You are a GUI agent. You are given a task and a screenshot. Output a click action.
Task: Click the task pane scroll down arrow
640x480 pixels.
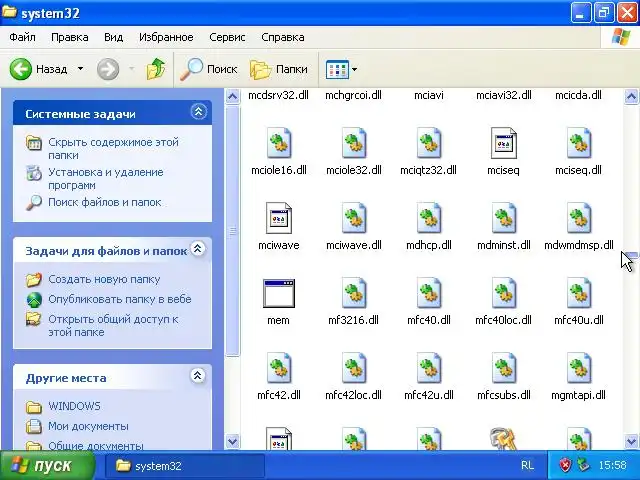pos(232,441)
